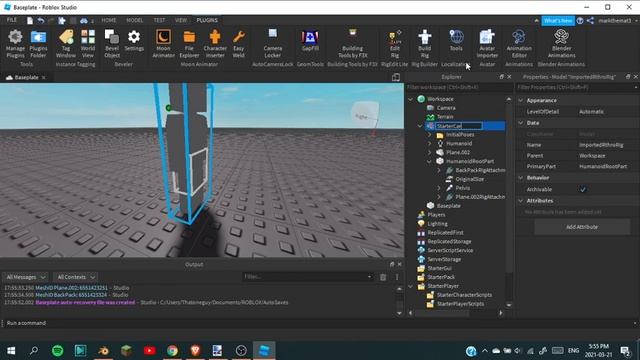The width and height of the screenshot is (640, 360).
Task: Launch the Avatar Importer
Action: point(487,44)
